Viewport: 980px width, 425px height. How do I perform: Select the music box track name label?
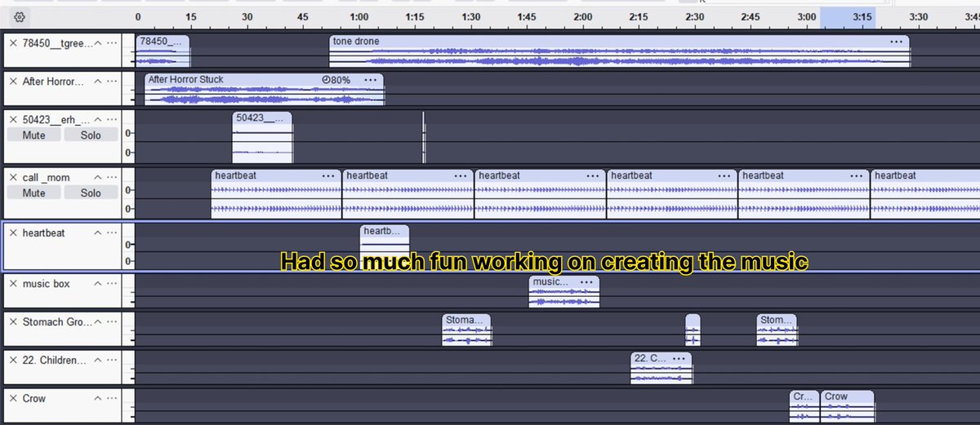coord(46,284)
